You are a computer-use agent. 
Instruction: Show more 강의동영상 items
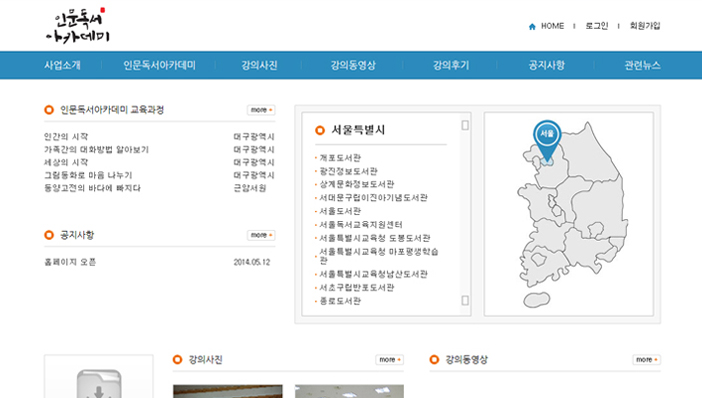(646, 359)
